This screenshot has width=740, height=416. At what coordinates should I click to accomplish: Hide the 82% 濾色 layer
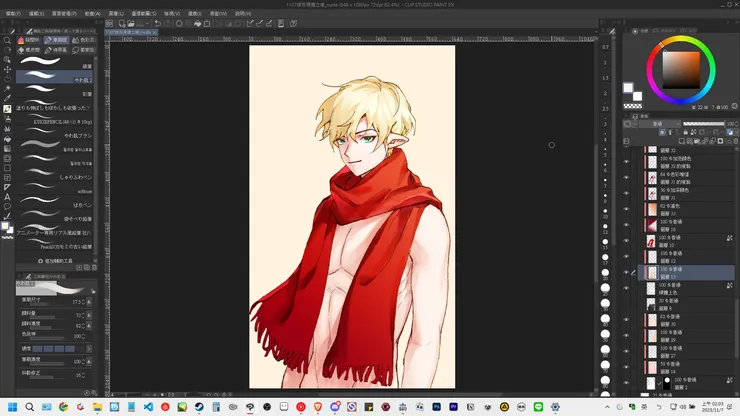pyautogui.click(x=626, y=209)
